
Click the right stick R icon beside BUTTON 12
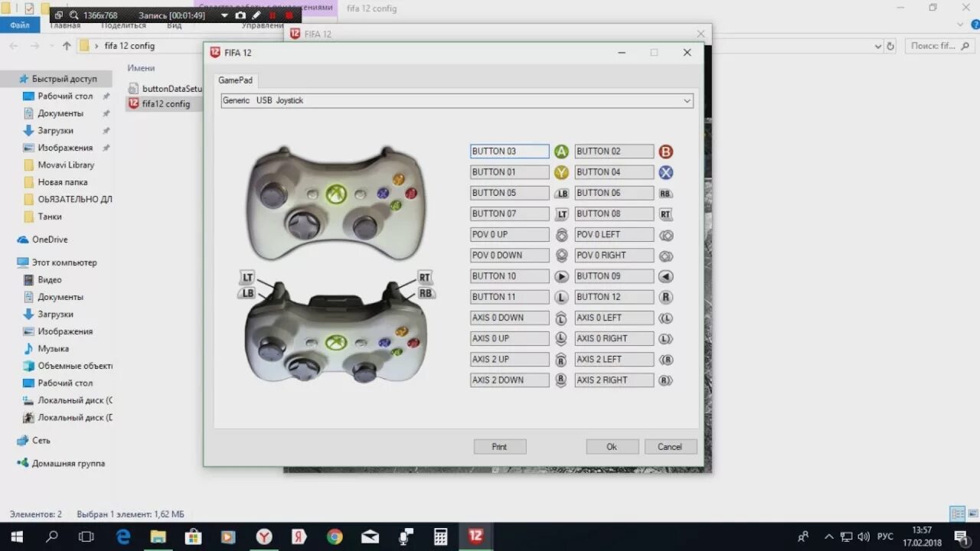[x=666, y=297]
